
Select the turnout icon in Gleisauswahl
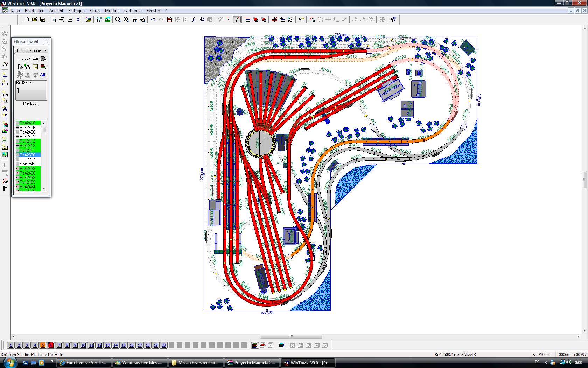35,59
